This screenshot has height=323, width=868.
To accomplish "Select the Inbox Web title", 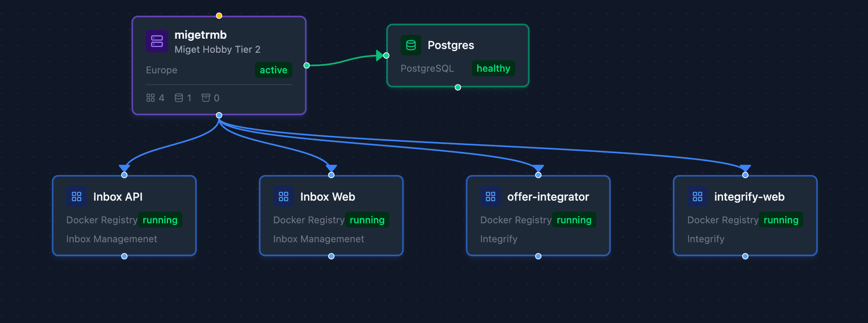I will coord(328,197).
